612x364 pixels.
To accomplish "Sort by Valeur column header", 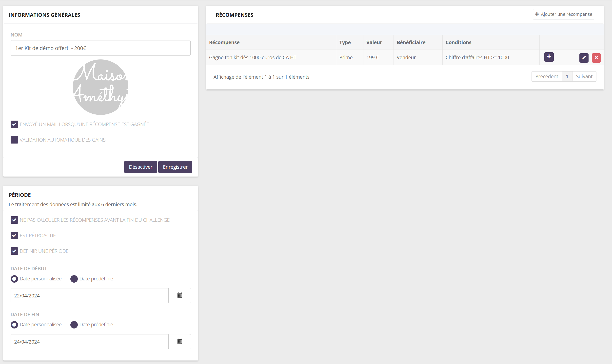I will point(378,42).
